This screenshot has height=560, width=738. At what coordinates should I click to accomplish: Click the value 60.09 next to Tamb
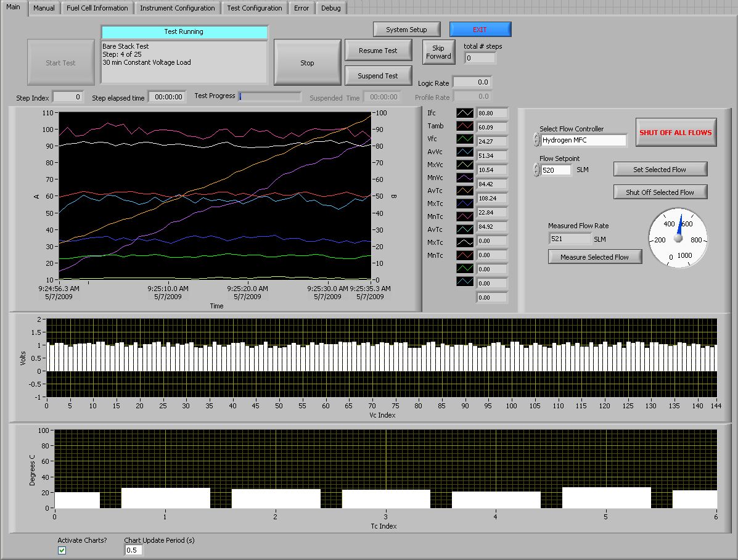493,127
